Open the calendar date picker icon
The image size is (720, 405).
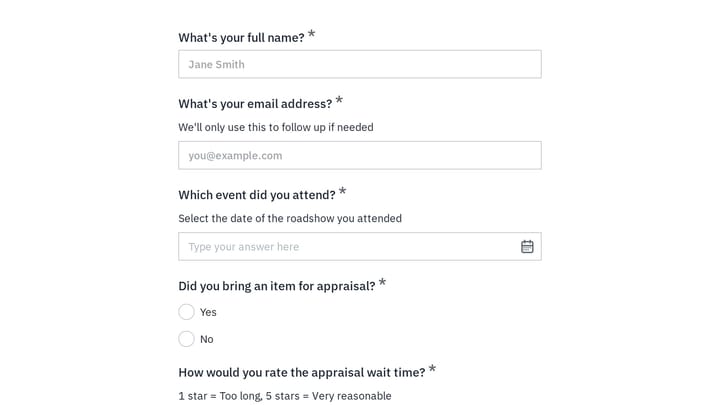click(x=527, y=247)
